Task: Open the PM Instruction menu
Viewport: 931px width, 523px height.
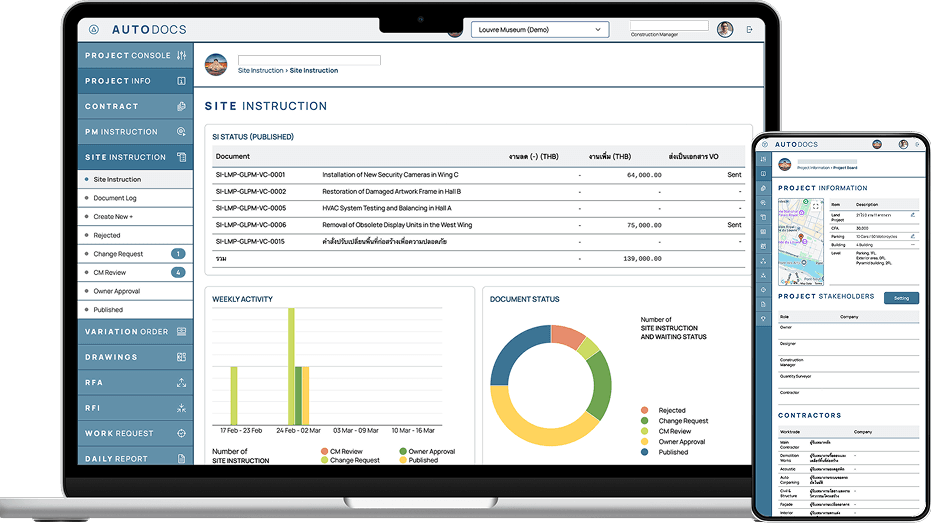Action: (135, 132)
